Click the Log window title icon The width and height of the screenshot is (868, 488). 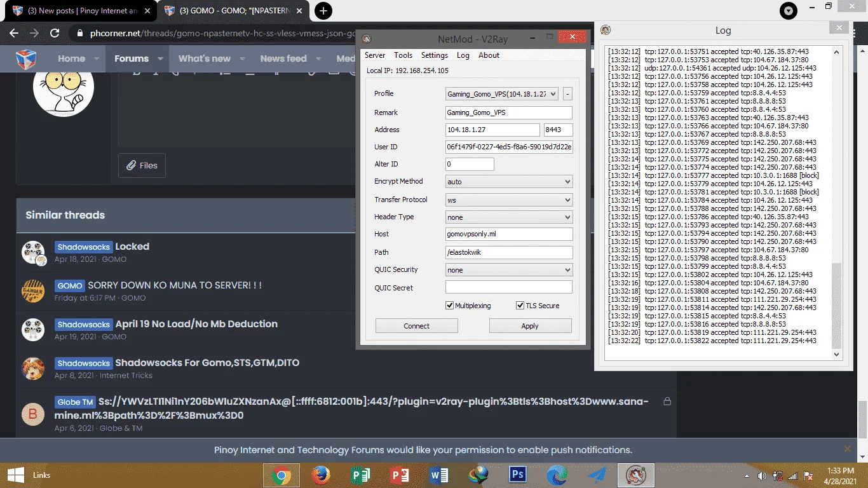(606, 30)
